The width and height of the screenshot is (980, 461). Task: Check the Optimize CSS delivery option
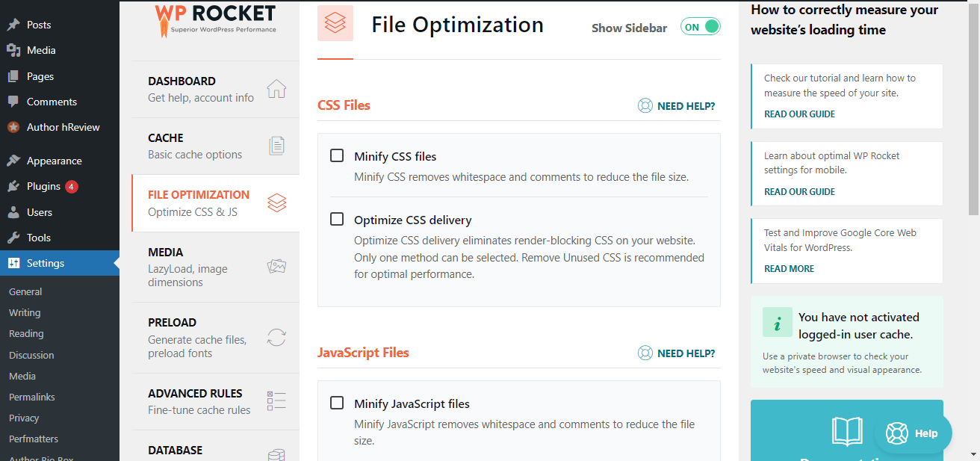[x=337, y=219]
